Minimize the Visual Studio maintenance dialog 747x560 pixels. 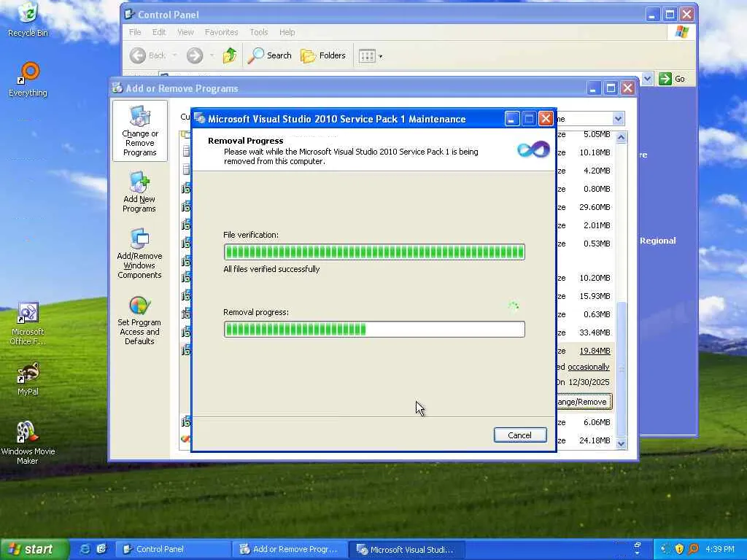(511, 119)
